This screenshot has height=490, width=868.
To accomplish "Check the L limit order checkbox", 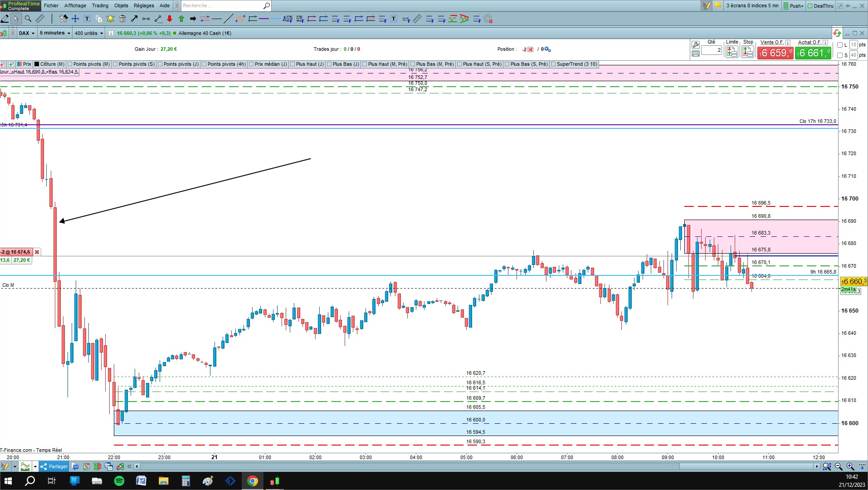I will (x=840, y=45).
